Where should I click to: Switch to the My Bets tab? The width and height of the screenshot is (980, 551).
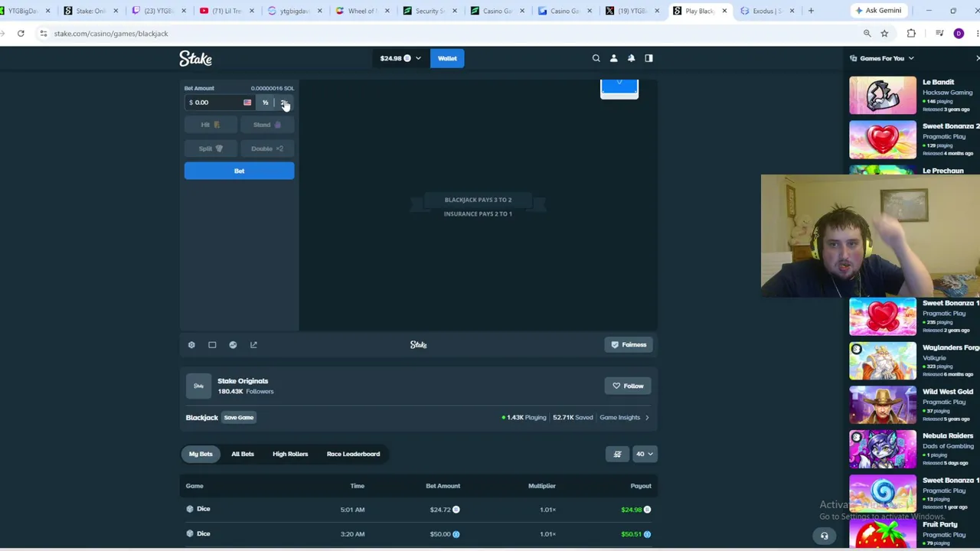(201, 454)
